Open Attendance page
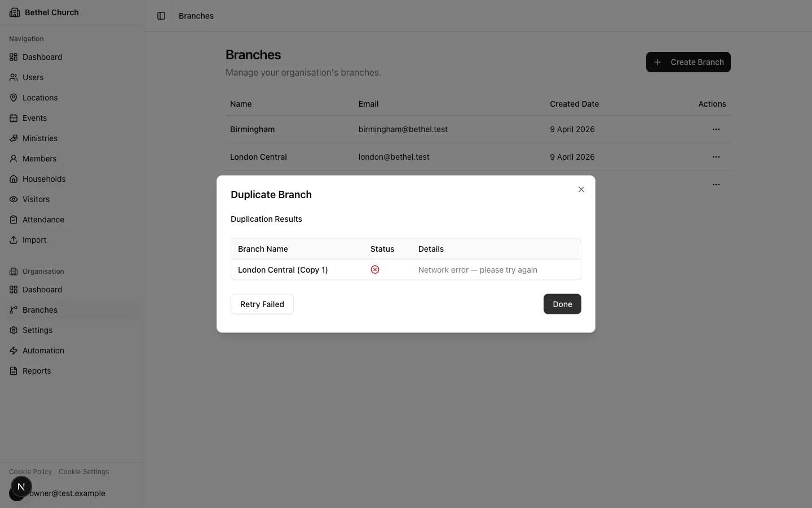The height and width of the screenshot is (508, 812). pos(72,220)
